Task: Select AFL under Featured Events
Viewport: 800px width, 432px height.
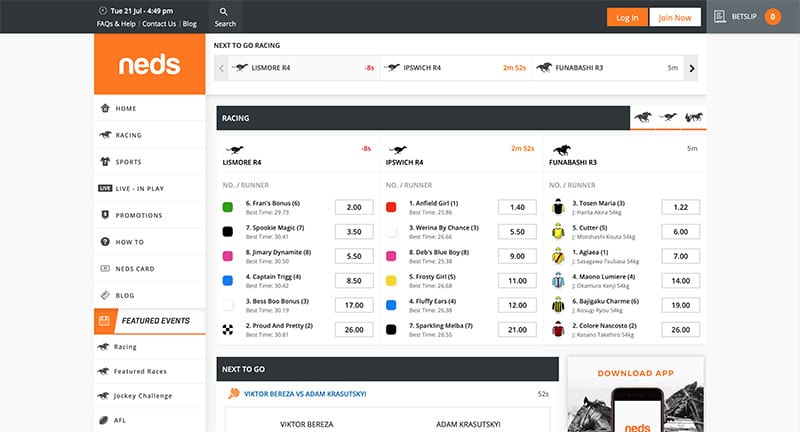Action: (149, 420)
